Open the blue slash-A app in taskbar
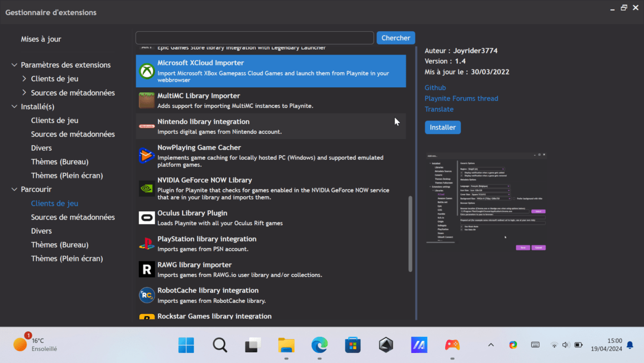 pyautogui.click(x=419, y=345)
